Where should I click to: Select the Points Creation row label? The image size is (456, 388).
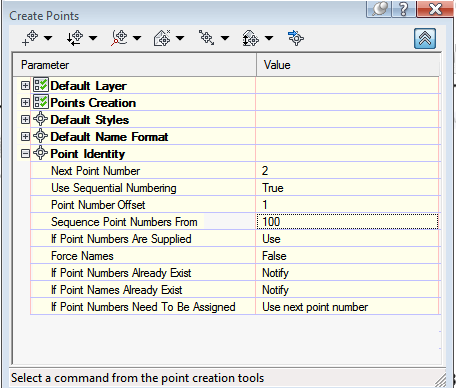93,103
